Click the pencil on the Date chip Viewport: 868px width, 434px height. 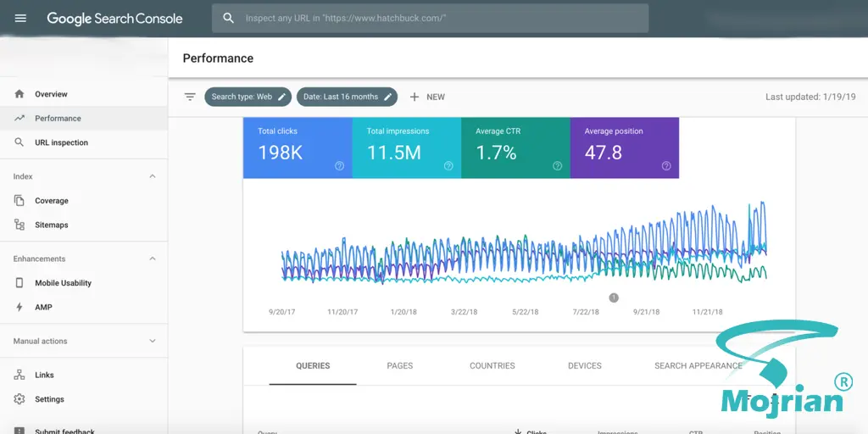[388, 97]
